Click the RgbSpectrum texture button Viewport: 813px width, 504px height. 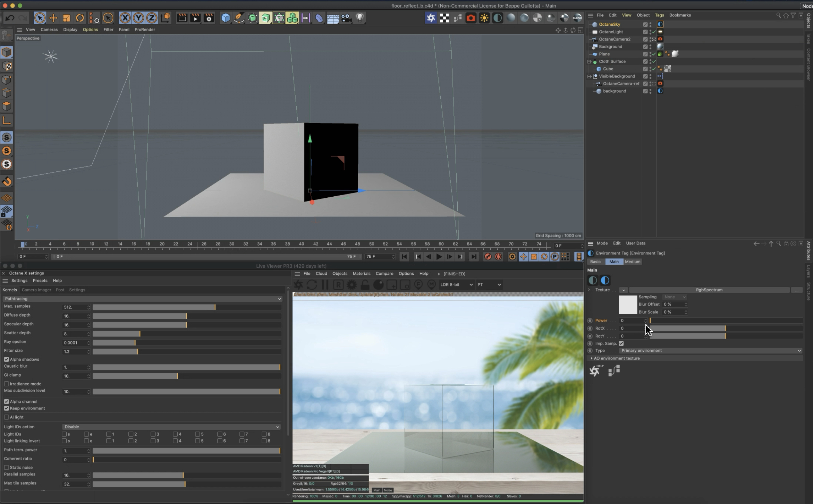coord(709,290)
